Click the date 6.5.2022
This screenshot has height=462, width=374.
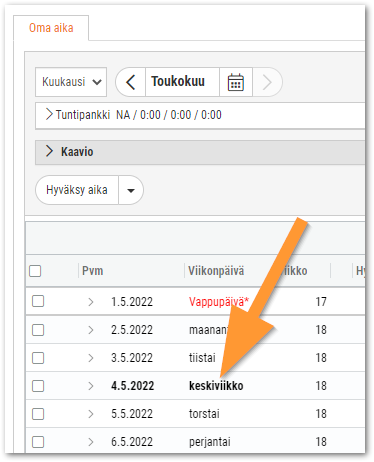pos(132,442)
